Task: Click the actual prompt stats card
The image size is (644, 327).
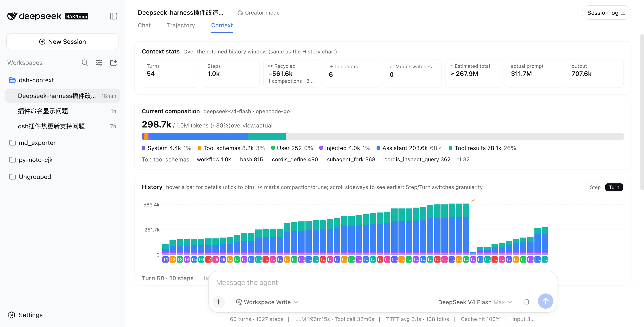Action: [534, 73]
